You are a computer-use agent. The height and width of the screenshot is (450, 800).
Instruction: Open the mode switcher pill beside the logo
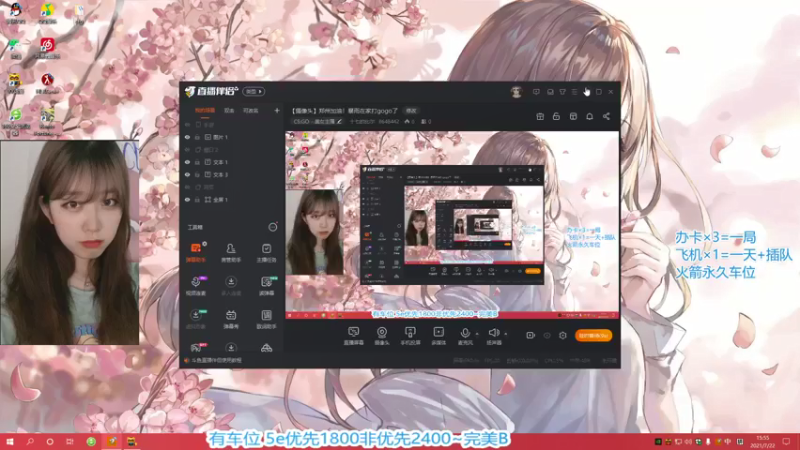coord(254,91)
